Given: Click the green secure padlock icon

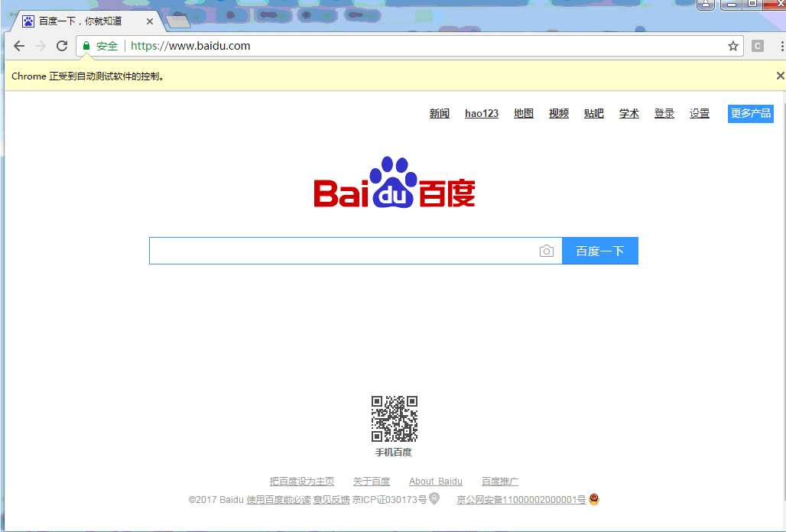Looking at the screenshot, I should (x=86, y=46).
